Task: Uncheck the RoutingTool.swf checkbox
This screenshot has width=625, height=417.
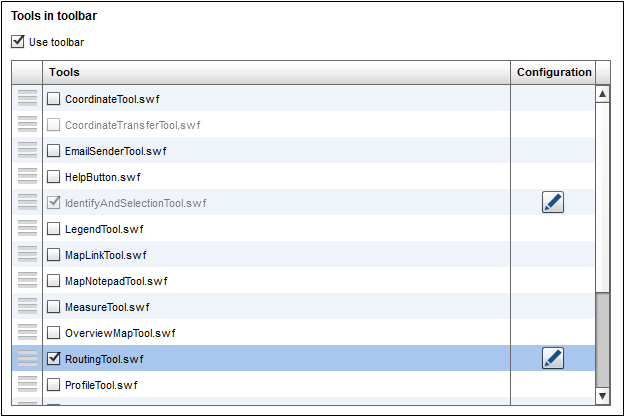Action: tap(54, 358)
